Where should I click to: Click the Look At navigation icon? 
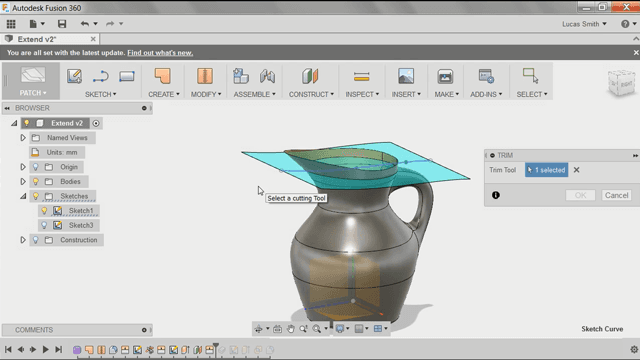point(277,329)
